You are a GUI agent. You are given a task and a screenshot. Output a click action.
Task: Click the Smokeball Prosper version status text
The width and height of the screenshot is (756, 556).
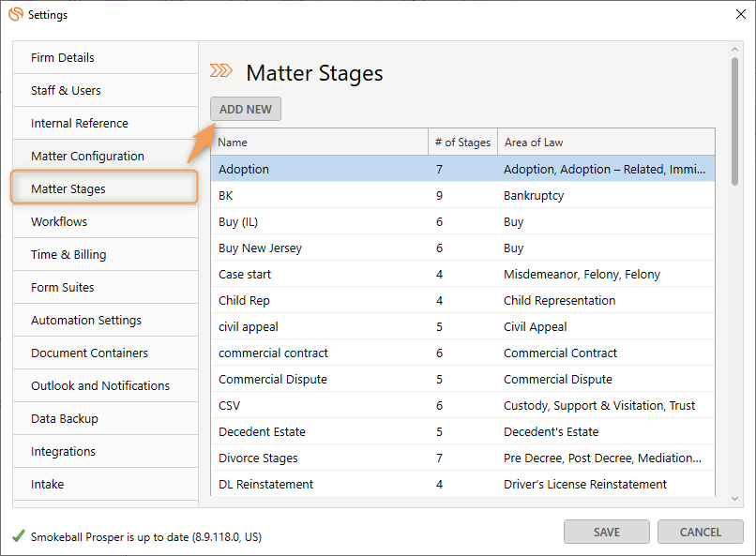pos(146,536)
